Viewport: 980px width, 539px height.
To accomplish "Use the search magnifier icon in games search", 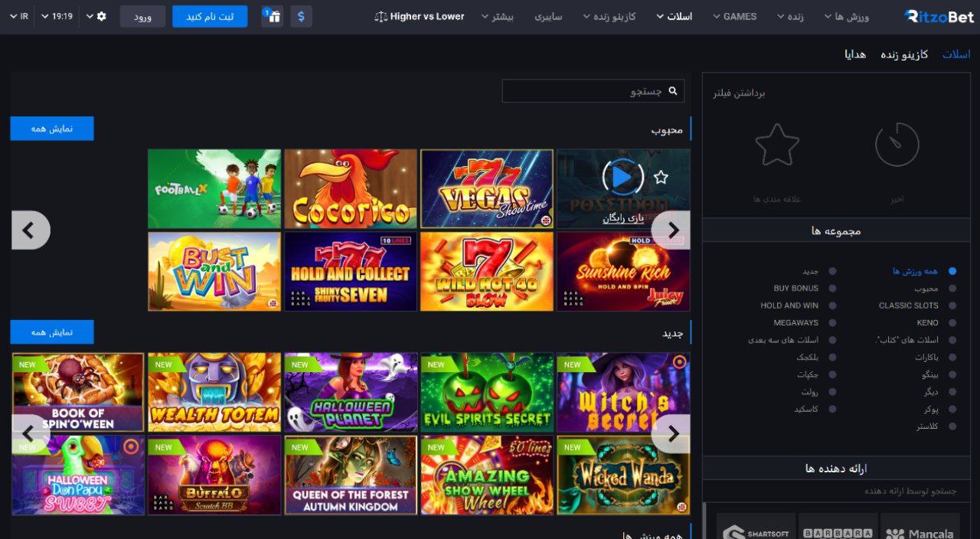I will [673, 90].
